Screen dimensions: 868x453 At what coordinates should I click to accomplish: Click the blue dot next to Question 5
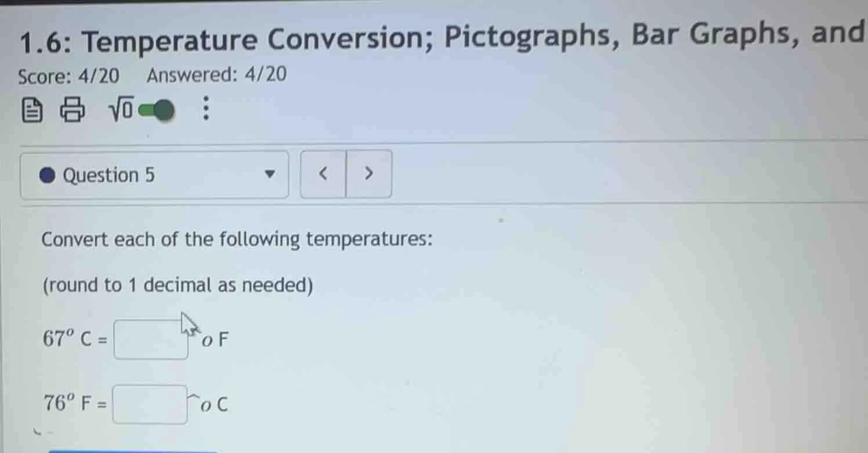click(48, 174)
